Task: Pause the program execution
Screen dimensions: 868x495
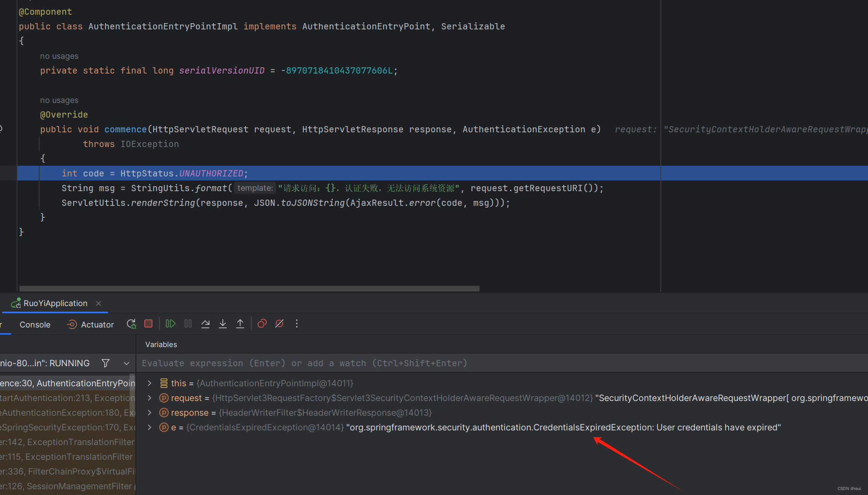Action: [x=188, y=324]
